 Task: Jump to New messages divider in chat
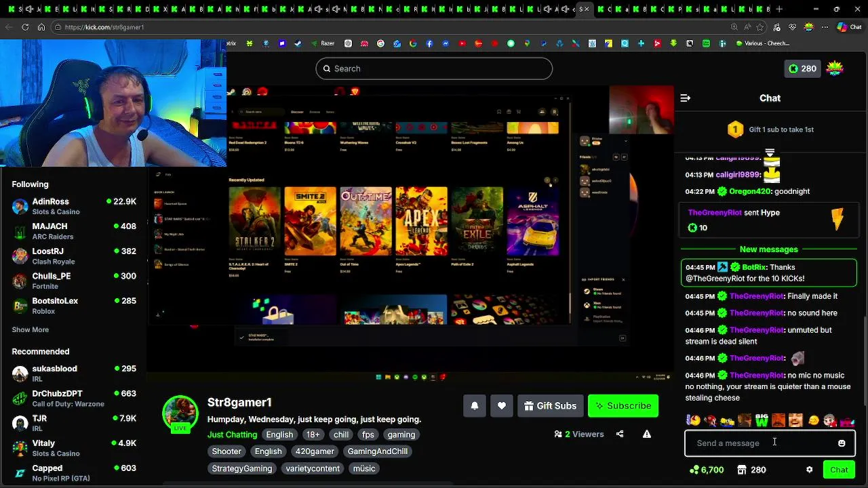pyautogui.click(x=769, y=249)
